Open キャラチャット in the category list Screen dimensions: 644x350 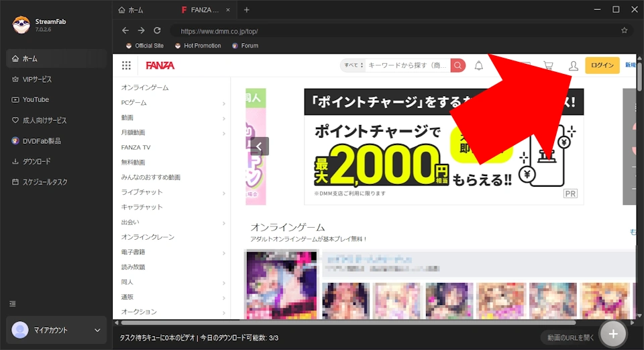click(142, 207)
